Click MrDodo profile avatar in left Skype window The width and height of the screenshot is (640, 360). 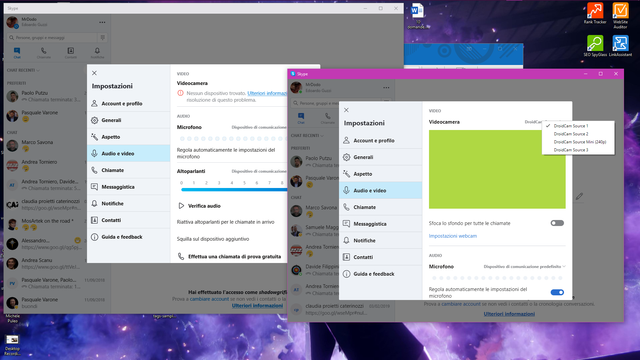coord(12,22)
